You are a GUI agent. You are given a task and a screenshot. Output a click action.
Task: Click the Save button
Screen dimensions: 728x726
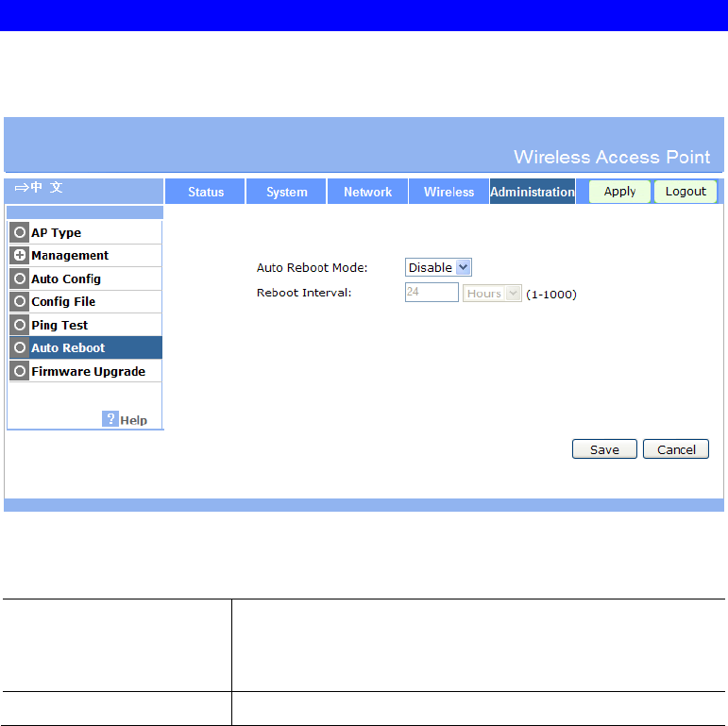pyautogui.click(x=604, y=449)
